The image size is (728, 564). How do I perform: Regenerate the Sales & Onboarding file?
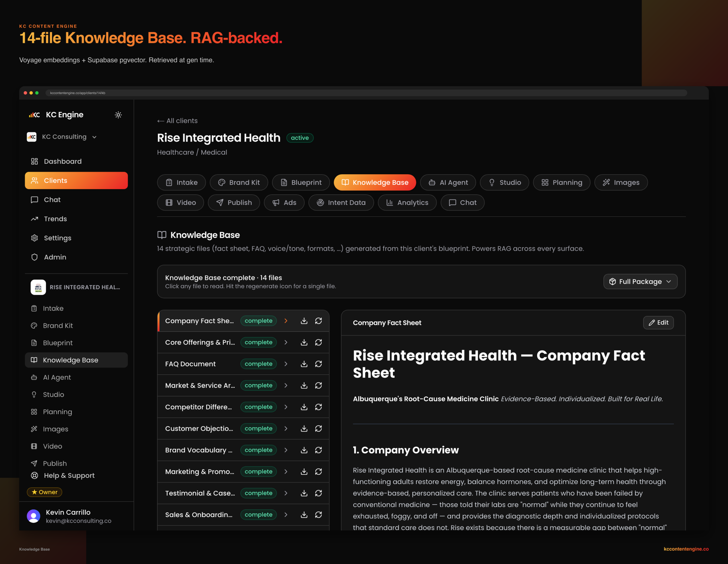(319, 515)
